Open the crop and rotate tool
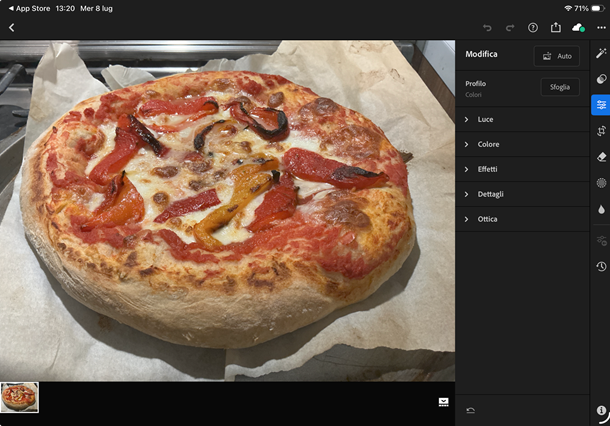The height and width of the screenshot is (426, 610). (x=601, y=131)
